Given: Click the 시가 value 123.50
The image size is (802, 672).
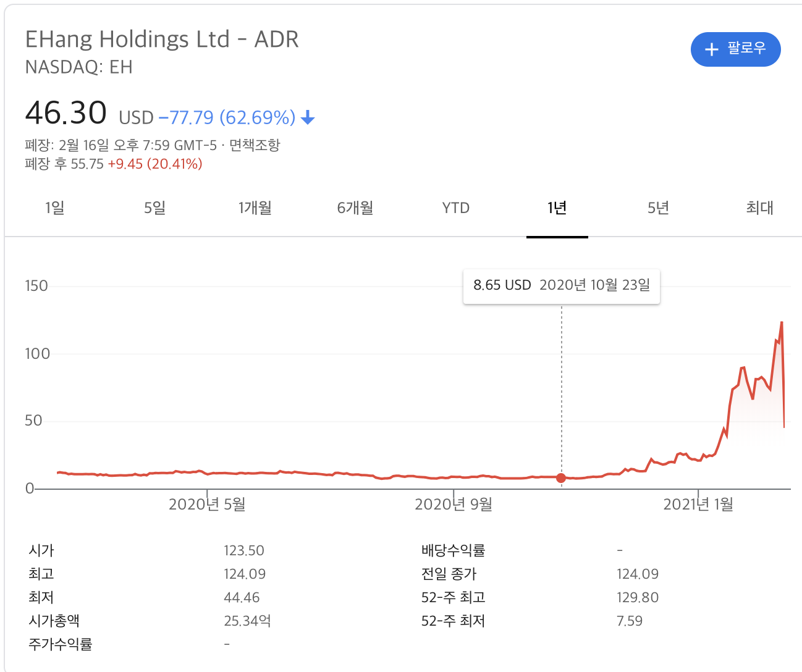Looking at the screenshot, I should [244, 551].
